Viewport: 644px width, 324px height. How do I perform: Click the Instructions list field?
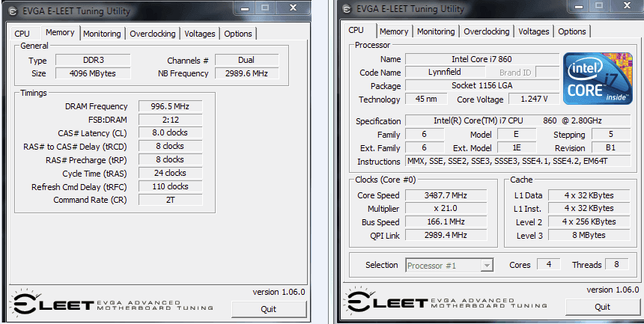[517, 161]
